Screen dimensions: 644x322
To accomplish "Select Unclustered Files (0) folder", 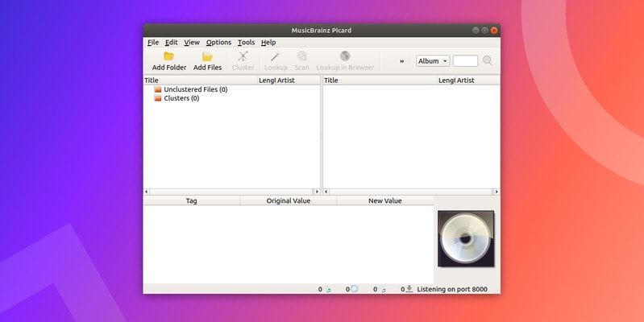I will click(x=196, y=89).
